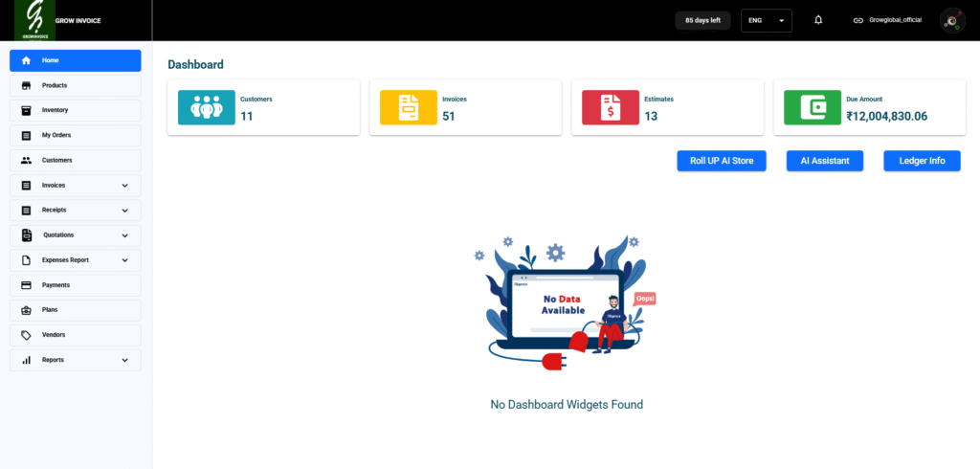Click the Roll UP AI Store button
This screenshot has width=980, height=469.
pos(722,161)
